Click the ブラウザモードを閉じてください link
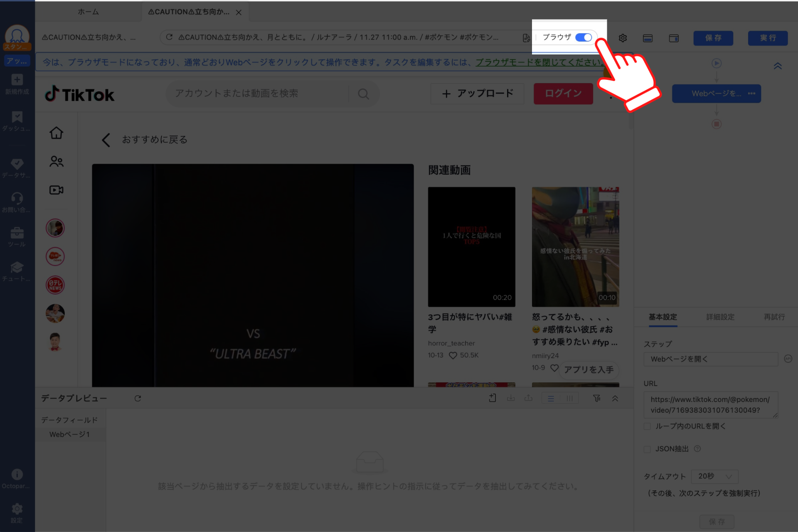The width and height of the screenshot is (798, 532). 539,62
